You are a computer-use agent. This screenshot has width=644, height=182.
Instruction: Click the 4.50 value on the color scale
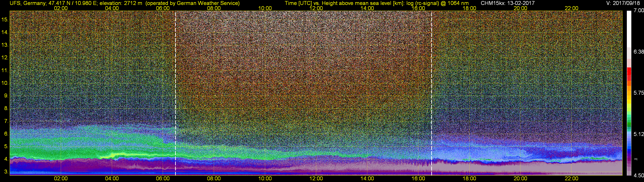tap(639, 176)
